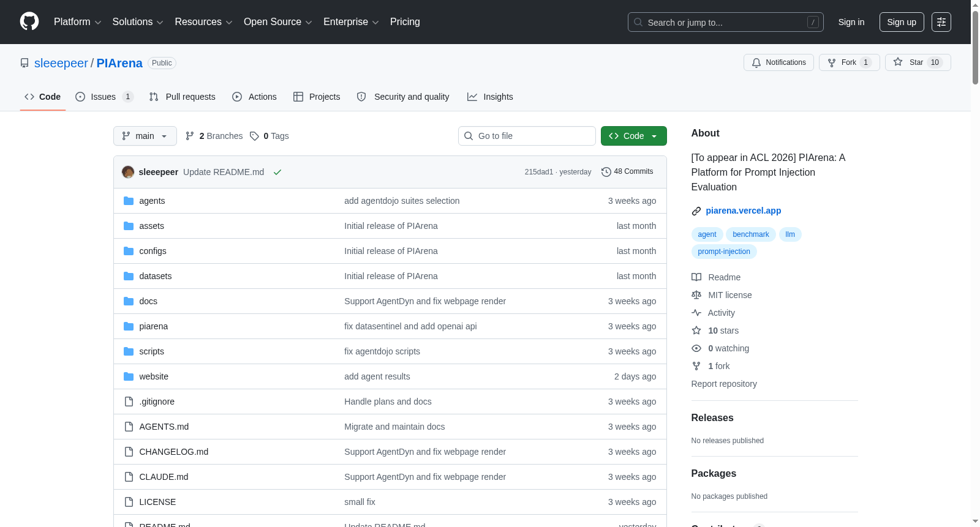
Task: Open the sleeepeer owner link in breadcrumb
Action: coord(61,63)
